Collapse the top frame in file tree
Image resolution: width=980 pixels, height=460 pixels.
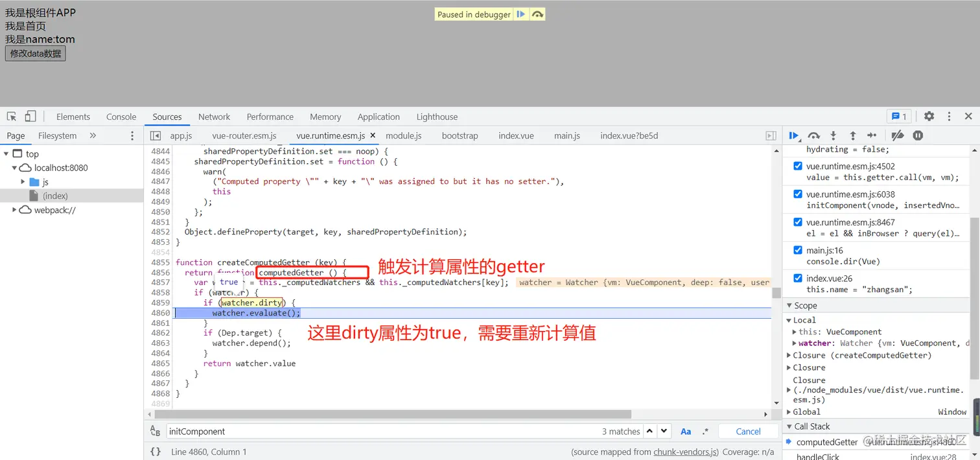(6, 154)
